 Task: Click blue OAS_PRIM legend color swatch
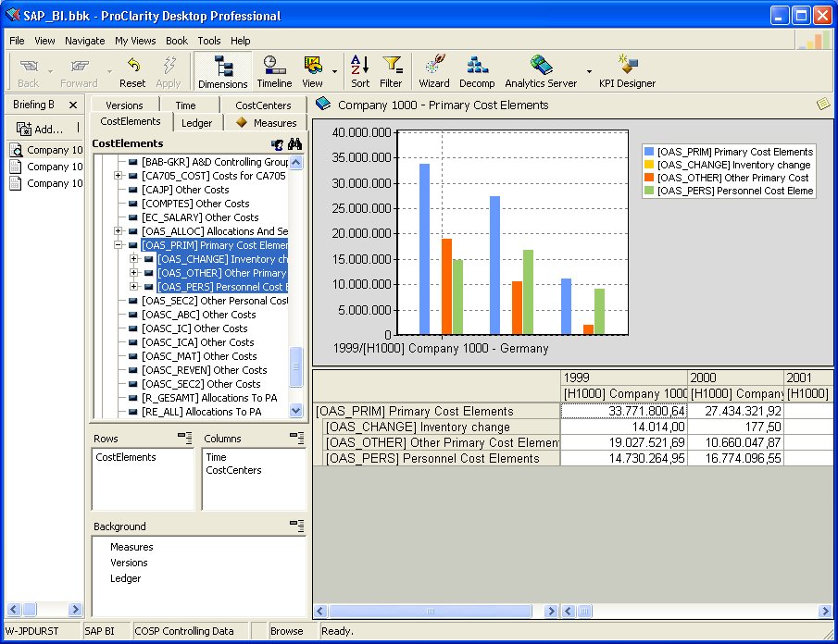pos(649,152)
